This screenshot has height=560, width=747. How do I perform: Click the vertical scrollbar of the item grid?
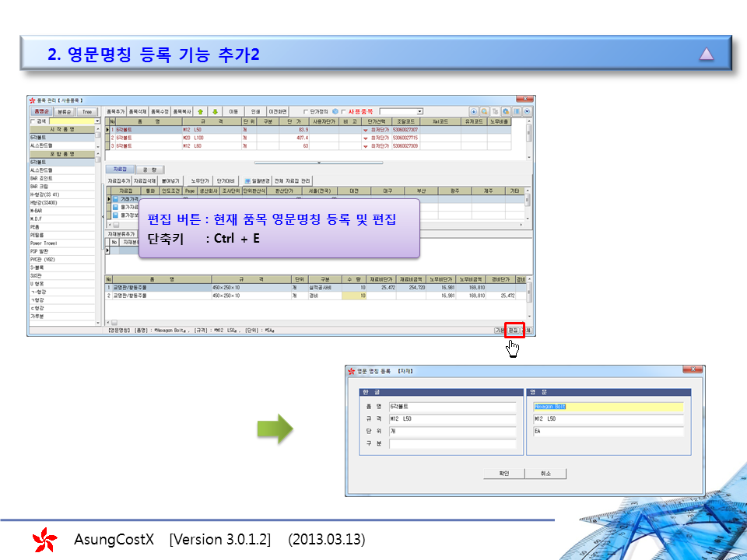coord(529,134)
